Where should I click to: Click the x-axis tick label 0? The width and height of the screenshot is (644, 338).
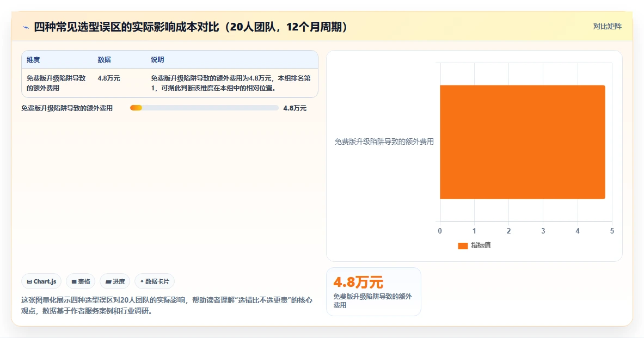(x=440, y=231)
